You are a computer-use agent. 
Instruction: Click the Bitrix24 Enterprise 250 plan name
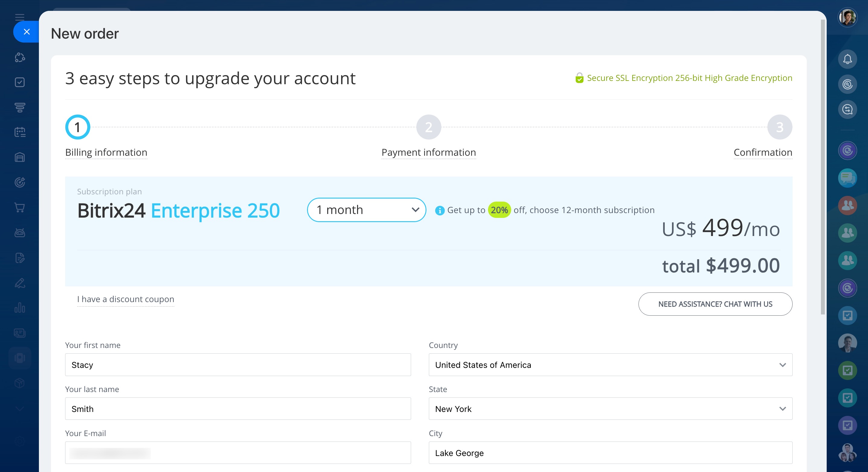point(179,210)
